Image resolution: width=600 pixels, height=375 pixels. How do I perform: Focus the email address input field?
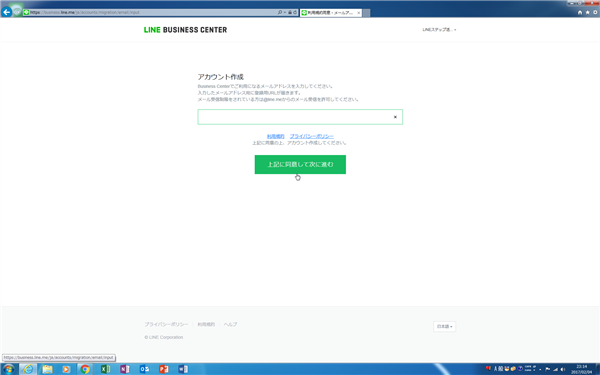[300, 117]
